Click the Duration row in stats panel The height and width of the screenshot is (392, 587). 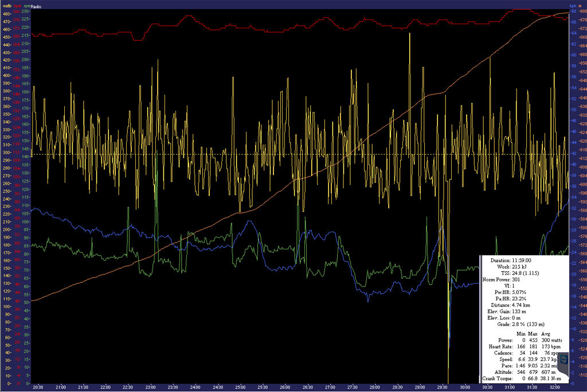tap(510, 260)
